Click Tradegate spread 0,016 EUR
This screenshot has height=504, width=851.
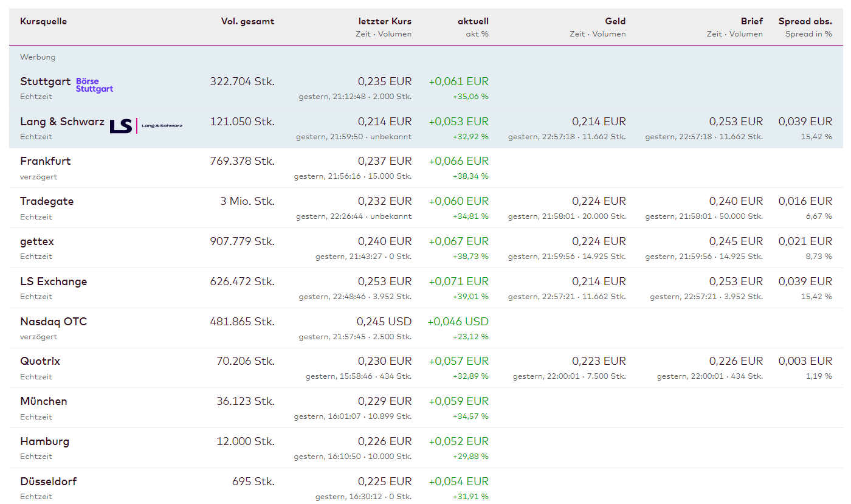tap(805, 201)
